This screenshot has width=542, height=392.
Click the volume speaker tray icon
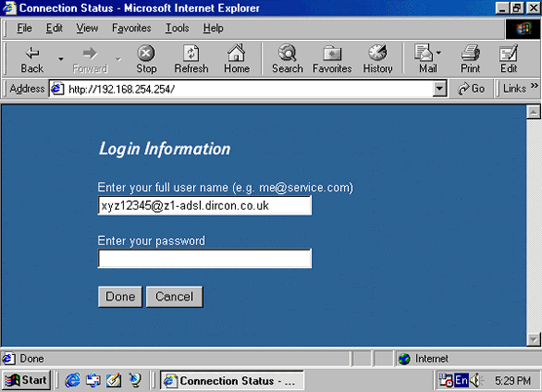tap(477, 380)
